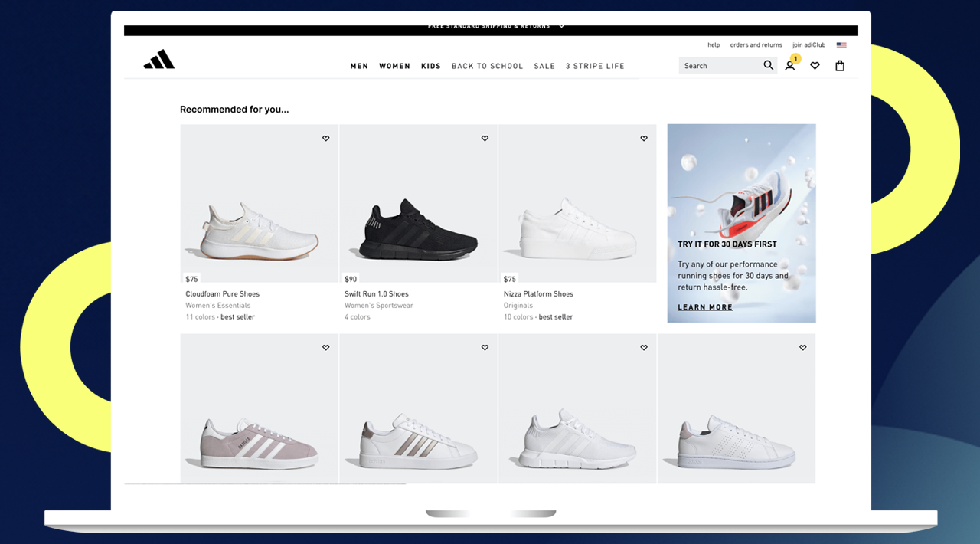Open the all-white knit running shoe image
The image size is (980, 544).
click(577, 408)
